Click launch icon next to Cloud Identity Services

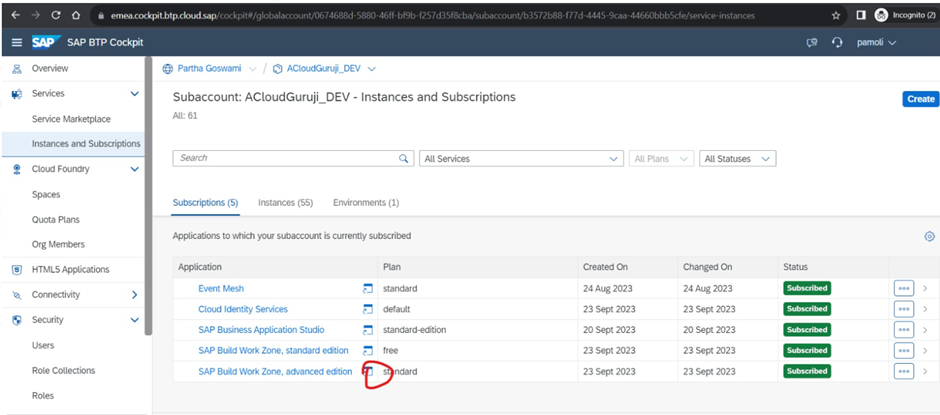(367, 310)
